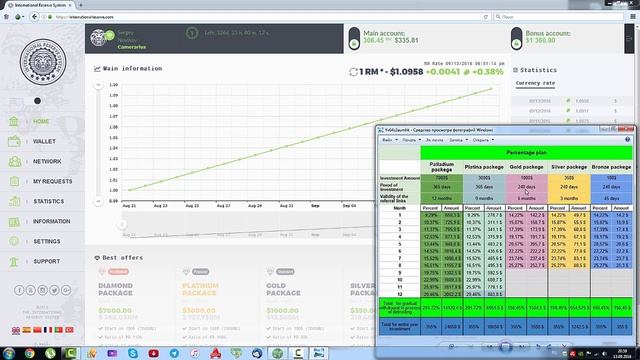Click the photo viewer's third toolbar item
The image size is (640, 360).
coord(434,140)
